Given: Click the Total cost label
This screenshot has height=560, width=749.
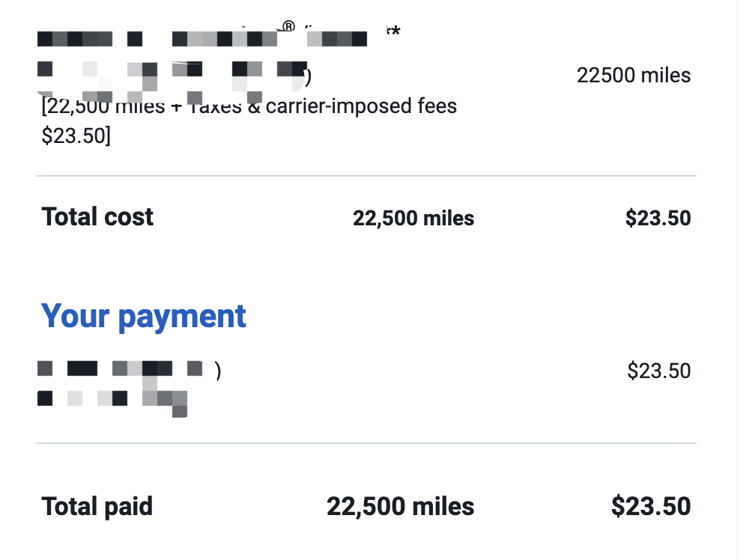Looking at the screenshot, I should click(97, 217).
